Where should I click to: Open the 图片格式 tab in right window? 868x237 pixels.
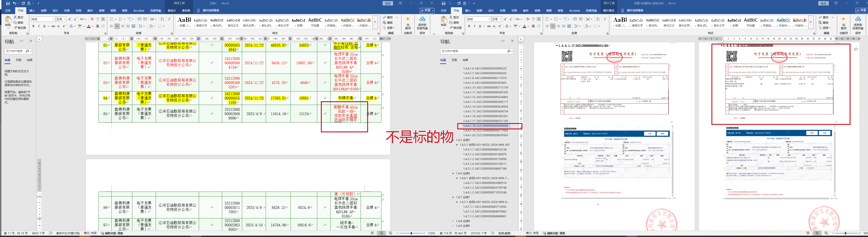[609, 10]
